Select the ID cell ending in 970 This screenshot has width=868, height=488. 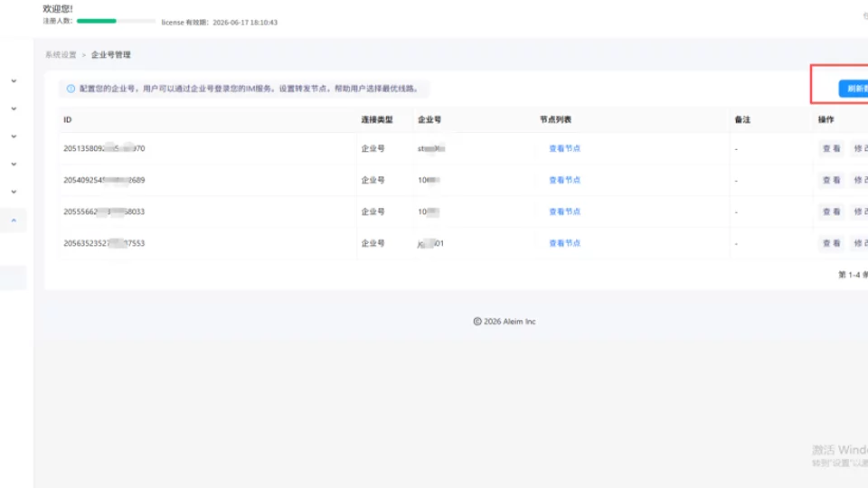pyautogui.click(x=104, y=148)
